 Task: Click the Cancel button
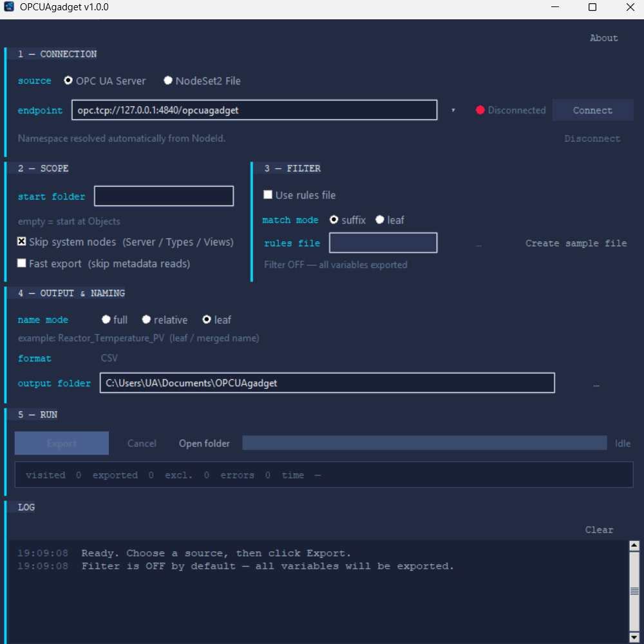point(142,443)
